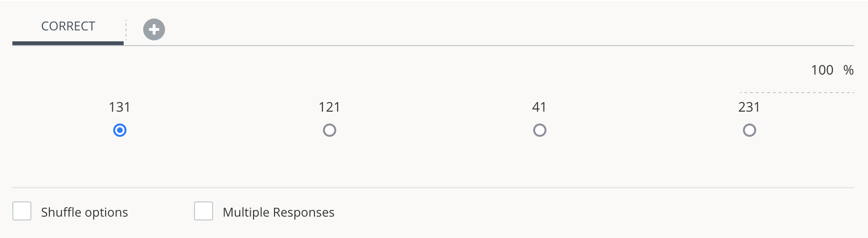Click the Multiple Responses label text
The image size is (868, 238).
tap(278, 212)
